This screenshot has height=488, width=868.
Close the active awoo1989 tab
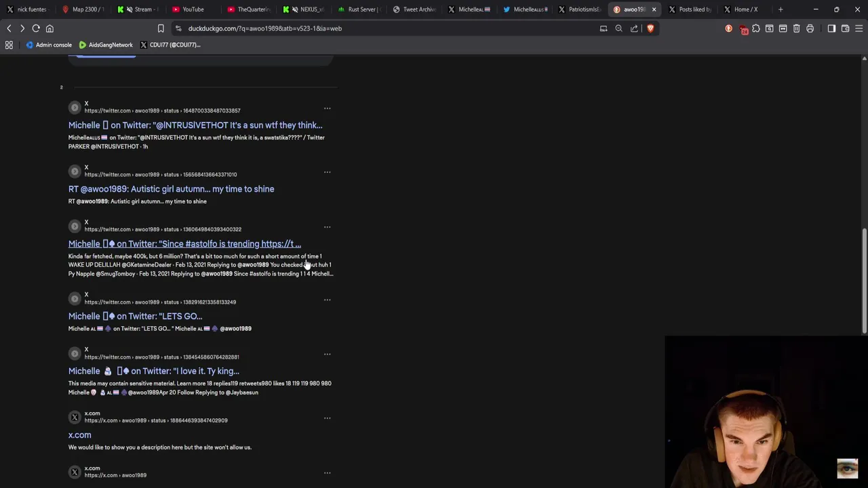pos(654,9)
